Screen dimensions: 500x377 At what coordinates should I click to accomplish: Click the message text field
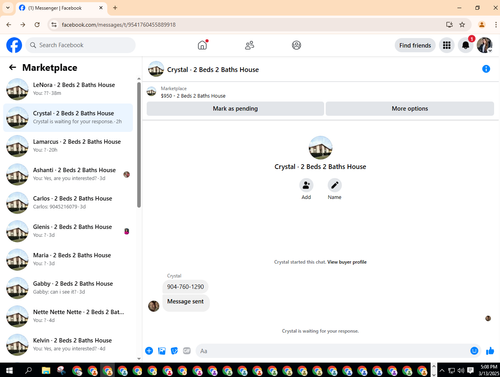333,351
